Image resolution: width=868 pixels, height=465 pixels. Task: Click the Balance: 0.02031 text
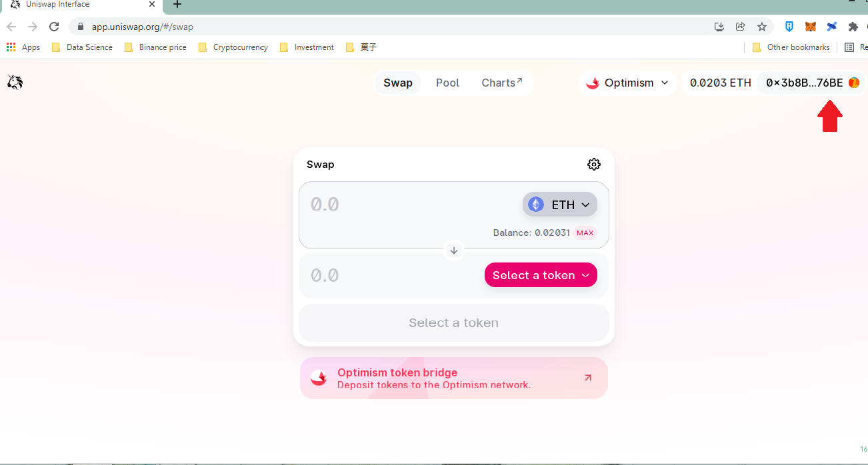pos(531,233)
